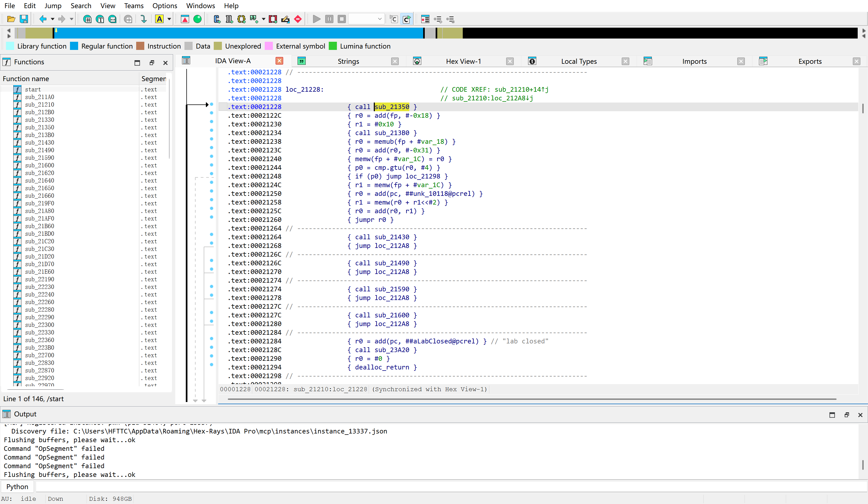Image resolution: width=868 pixels, height=504 pixels.
Task: Pause the debugger process
Action: (329, 19)
